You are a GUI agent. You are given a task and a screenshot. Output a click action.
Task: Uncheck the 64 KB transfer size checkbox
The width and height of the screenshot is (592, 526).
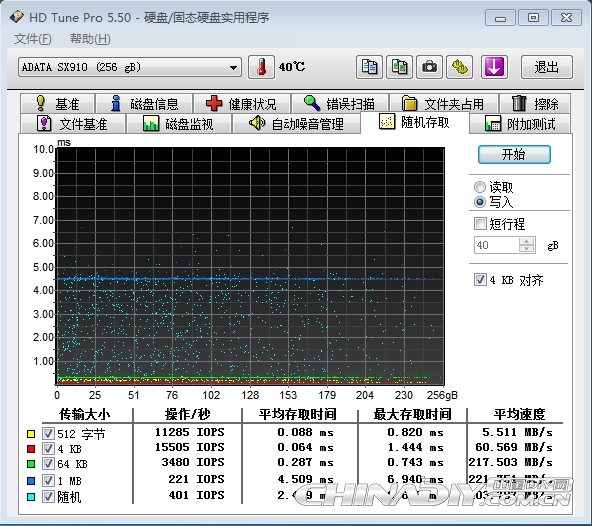[x=48, y=463]
